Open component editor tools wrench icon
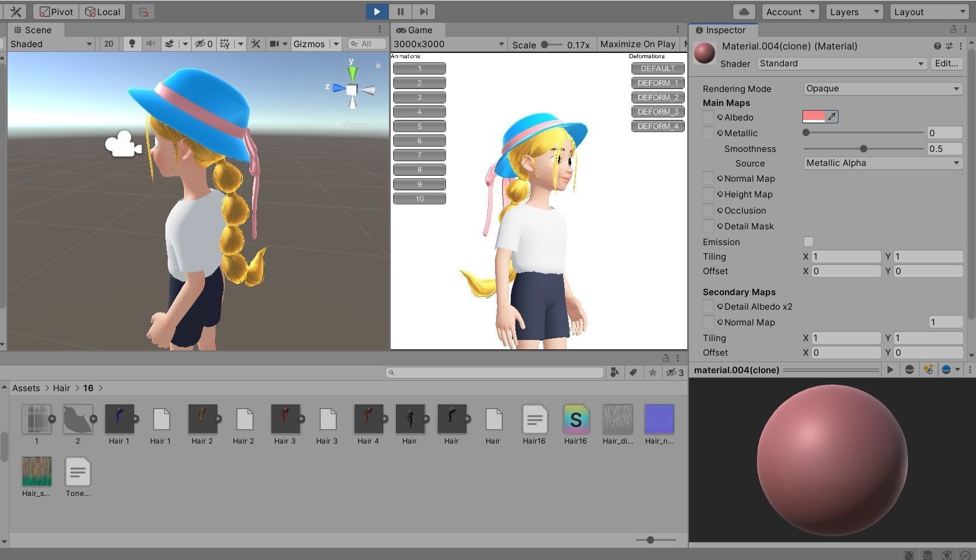 point(256,44)
